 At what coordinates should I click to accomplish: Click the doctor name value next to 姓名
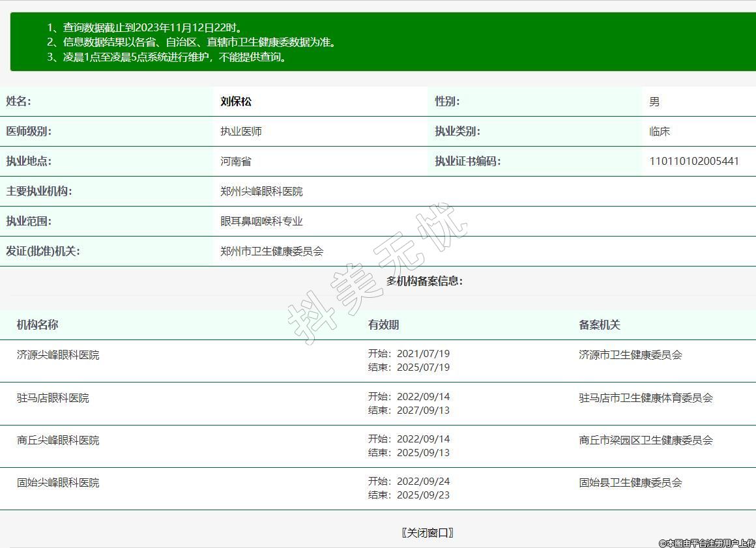(x=236, y=102)
